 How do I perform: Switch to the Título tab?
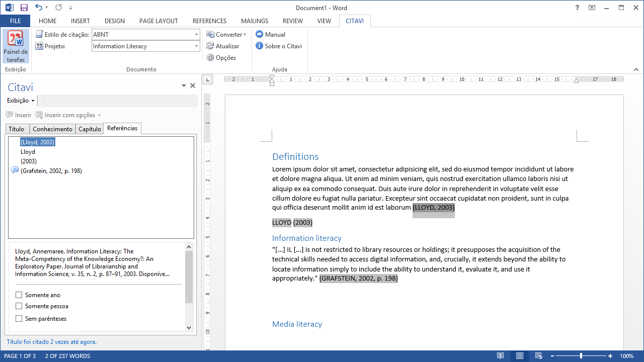[17, 129]
